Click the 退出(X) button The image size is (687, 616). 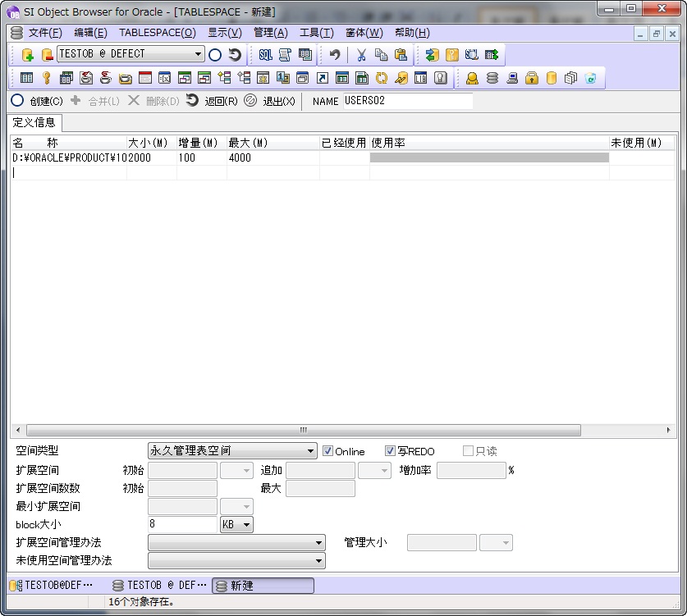tap(270, 101)
